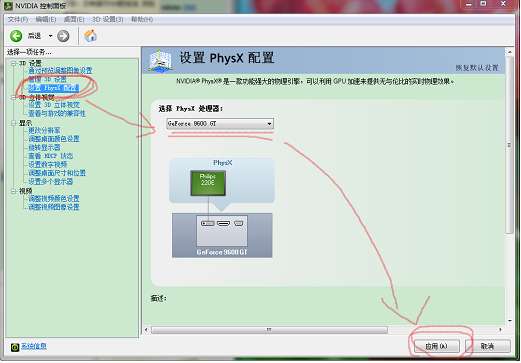Image resolution: width=521 pixels, height=363 pixels.
Task: Open the Home icon in toolbar
Action: pos(90,35)
